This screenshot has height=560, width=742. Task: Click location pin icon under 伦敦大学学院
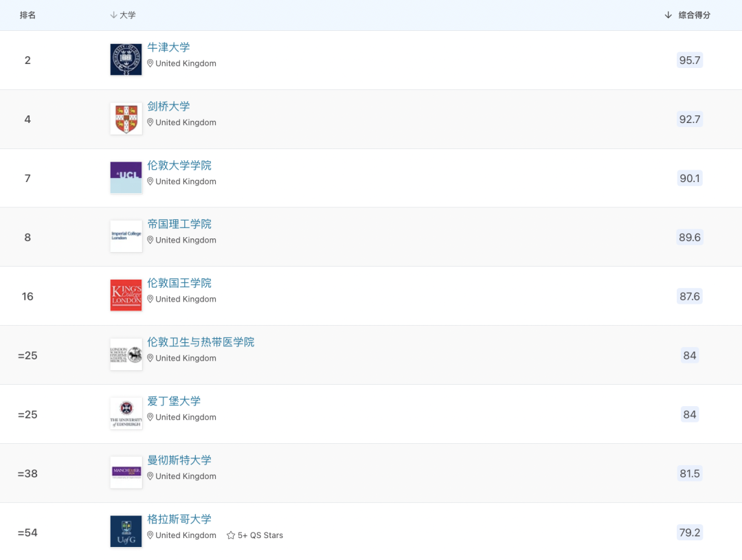pyautogui.click(x=150, y=181)
